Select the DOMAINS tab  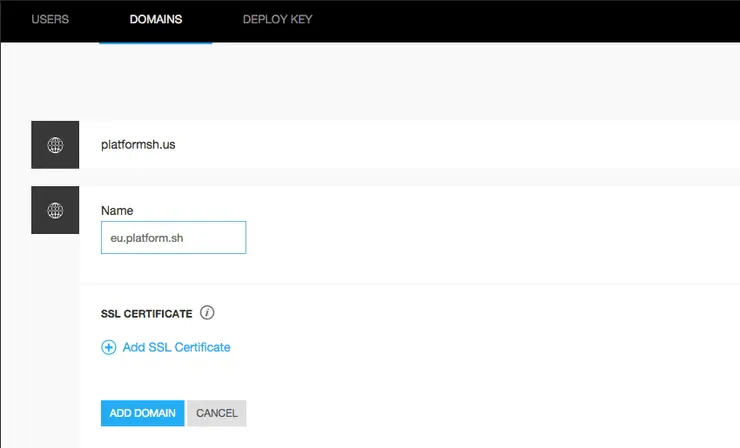coord(156,19)
